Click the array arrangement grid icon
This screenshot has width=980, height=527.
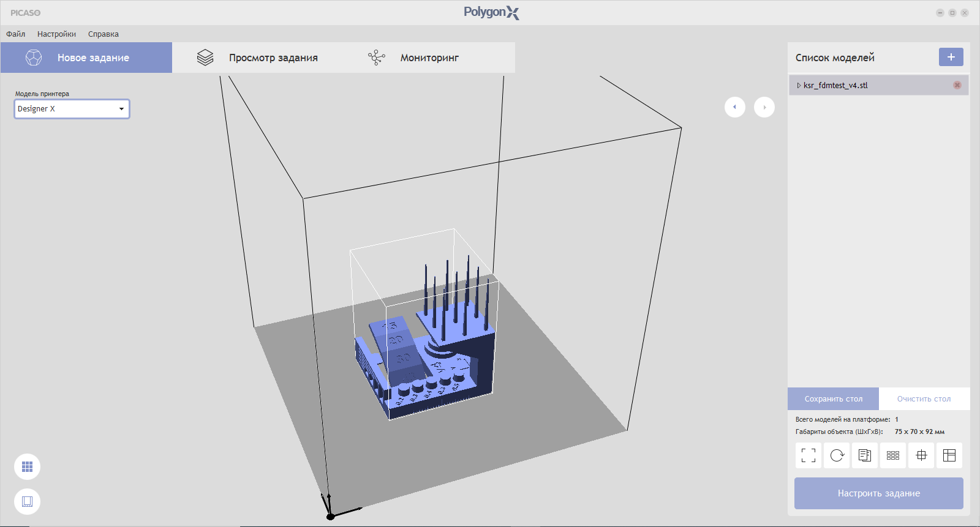click(x=893, y=455)
